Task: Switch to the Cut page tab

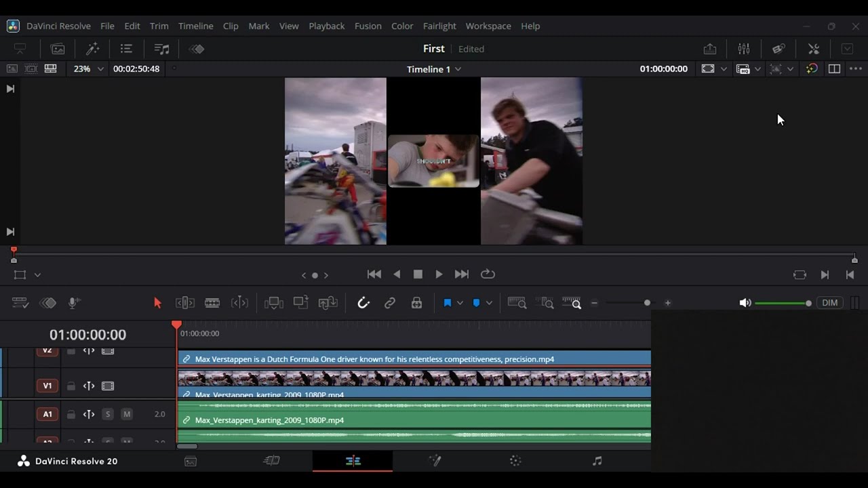Action: click(x=271, y=461)
